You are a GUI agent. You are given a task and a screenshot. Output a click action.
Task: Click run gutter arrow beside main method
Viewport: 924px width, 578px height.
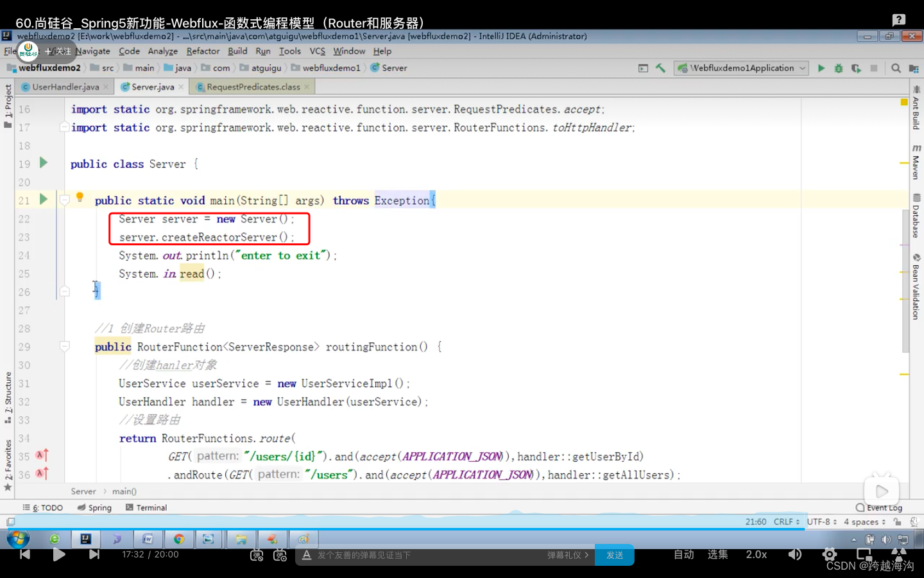[x=44, y=199]
